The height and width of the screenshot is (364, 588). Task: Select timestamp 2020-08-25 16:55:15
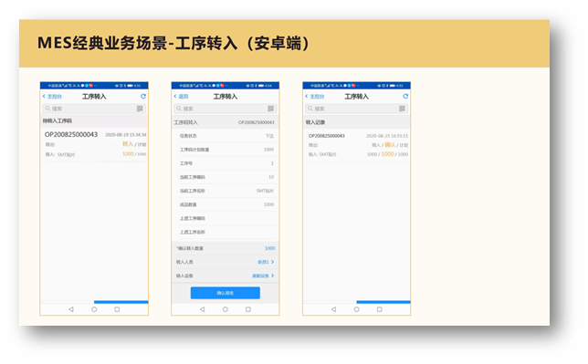point(387,136)
